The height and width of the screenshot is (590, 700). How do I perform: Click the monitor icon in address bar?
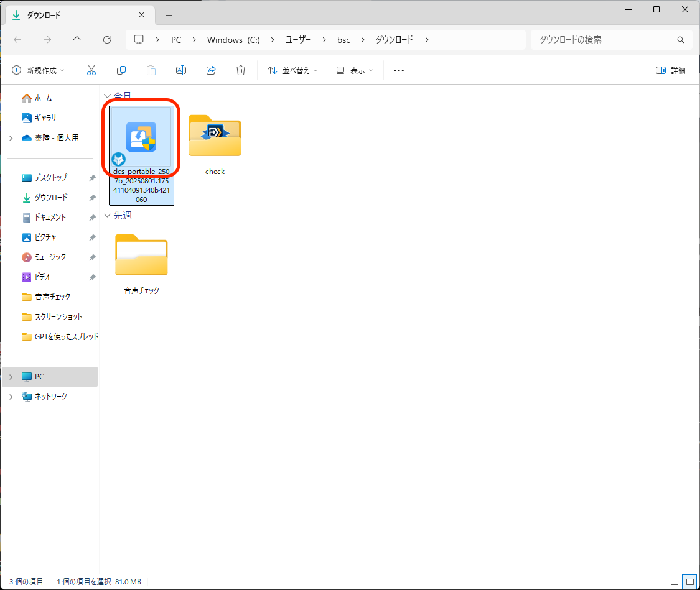pos(139,40)
